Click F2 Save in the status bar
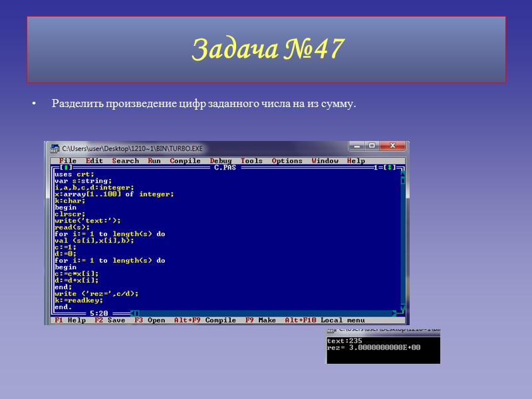Viewport: 532px width, 399px height. coord(110,320)
